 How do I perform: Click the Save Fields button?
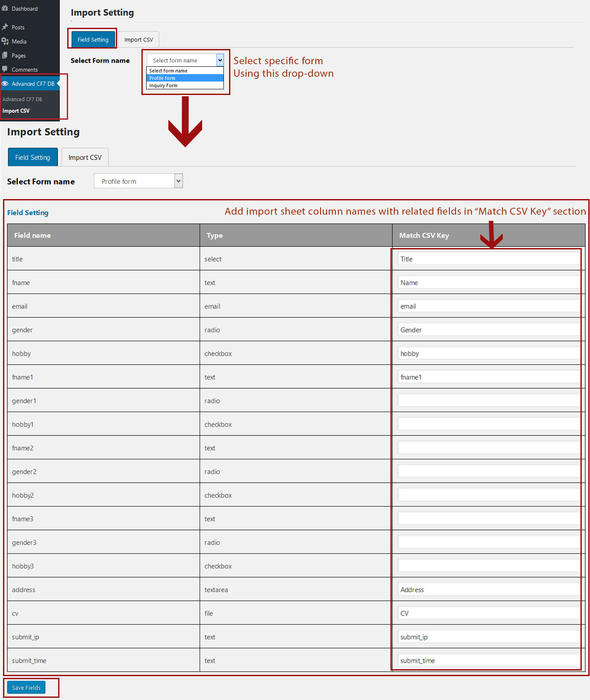(26, 687)
